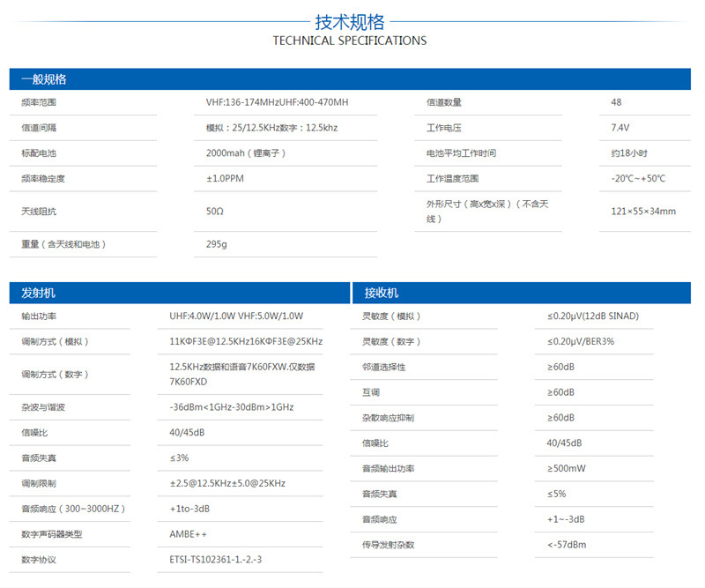Click the 调制限制 label
This screenshot has width=705, height=588.
click(39, 484)
